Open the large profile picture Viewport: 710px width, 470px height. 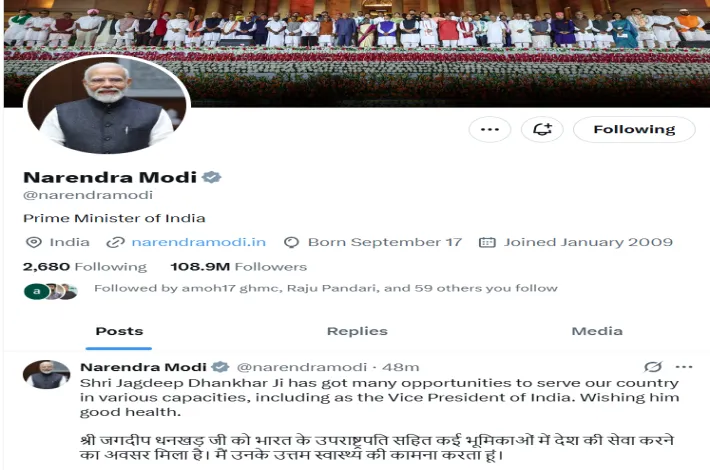click(107, 105)
